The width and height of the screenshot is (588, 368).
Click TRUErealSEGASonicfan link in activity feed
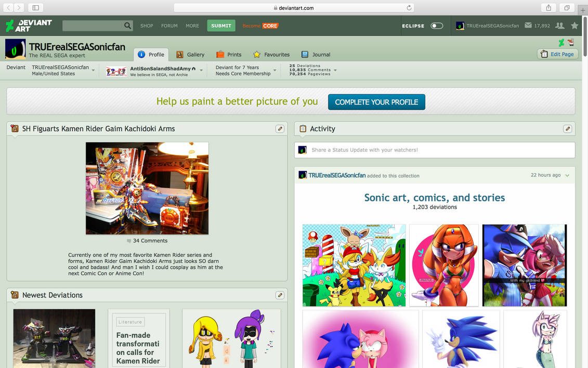pos(337,175)
